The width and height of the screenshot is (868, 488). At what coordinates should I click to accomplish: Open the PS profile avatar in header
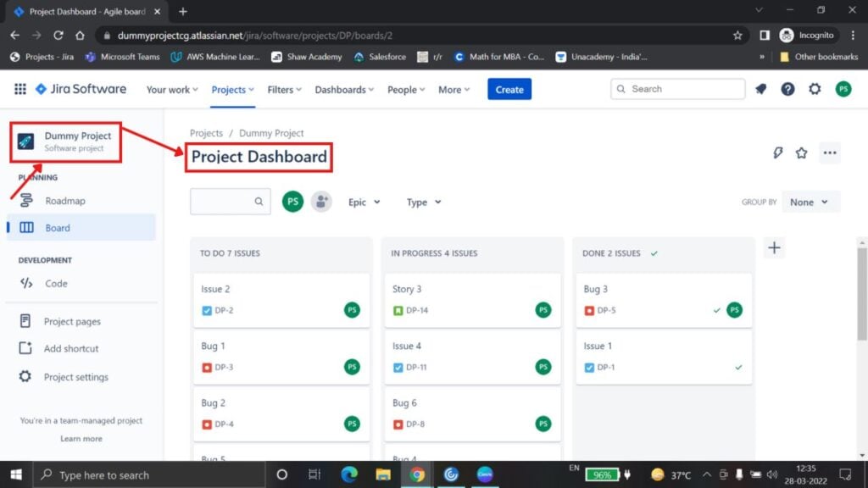pyautogui.click(x=843, y=89)
